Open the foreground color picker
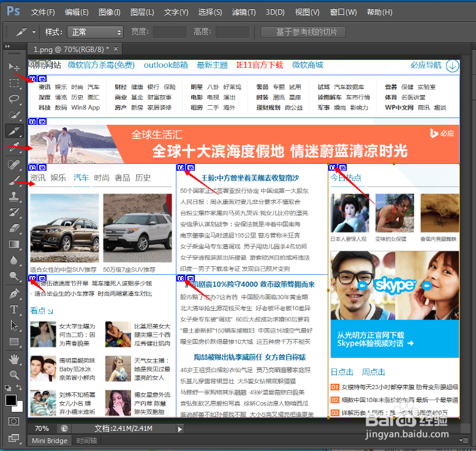Screen dimensions: 476x451 pos(11,400)
